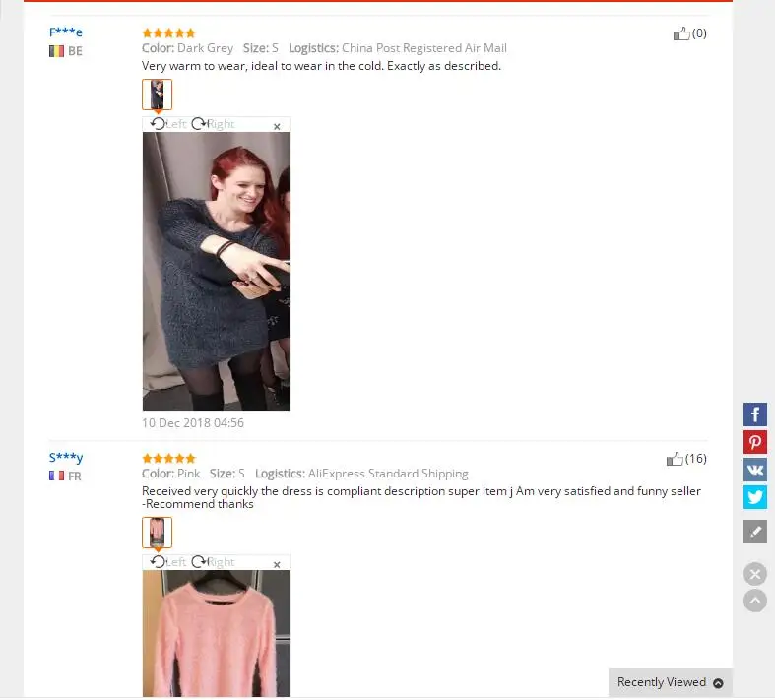Like F***e's review thumbs-up
The width and height of the screenshot is (775, 700).
681,33
